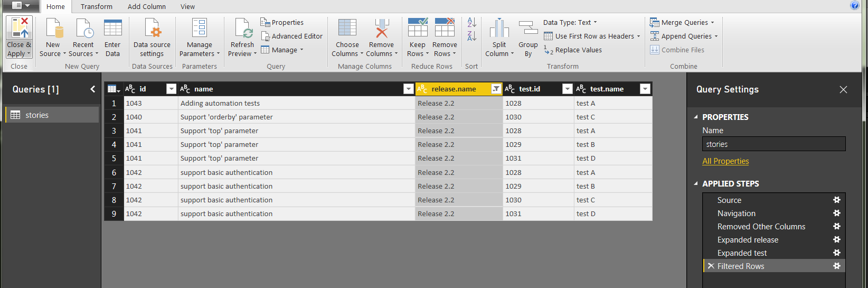
Task: Select the Removed Other Columns step
Action: (x=761, y=226)
